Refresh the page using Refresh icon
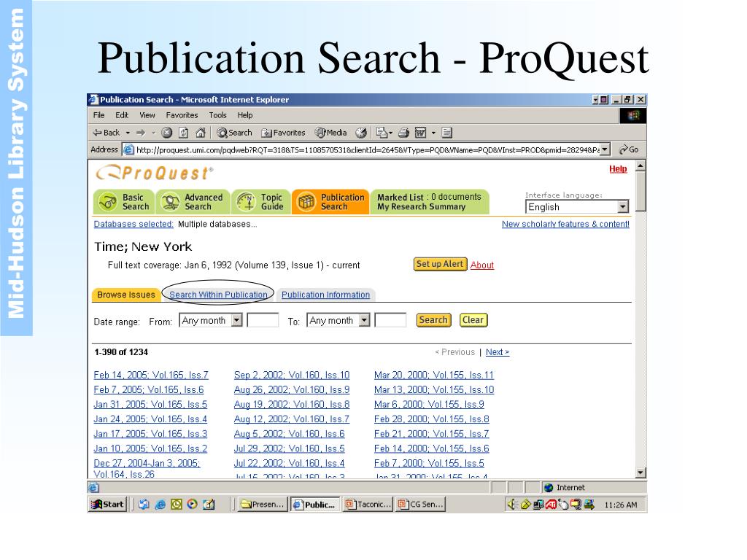 point(183,133)
